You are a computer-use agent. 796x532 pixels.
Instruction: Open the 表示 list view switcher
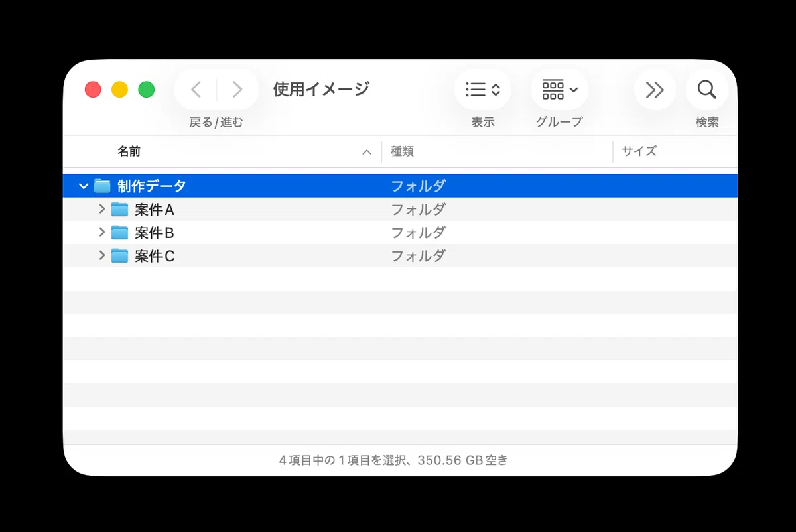click(x=483, y=89)
